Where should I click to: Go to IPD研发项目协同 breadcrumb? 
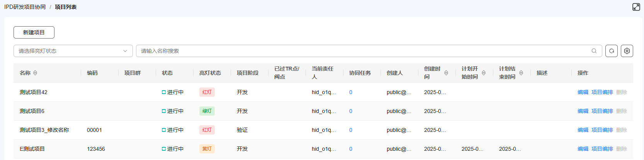pyautogui.click(x=25, y=7)
